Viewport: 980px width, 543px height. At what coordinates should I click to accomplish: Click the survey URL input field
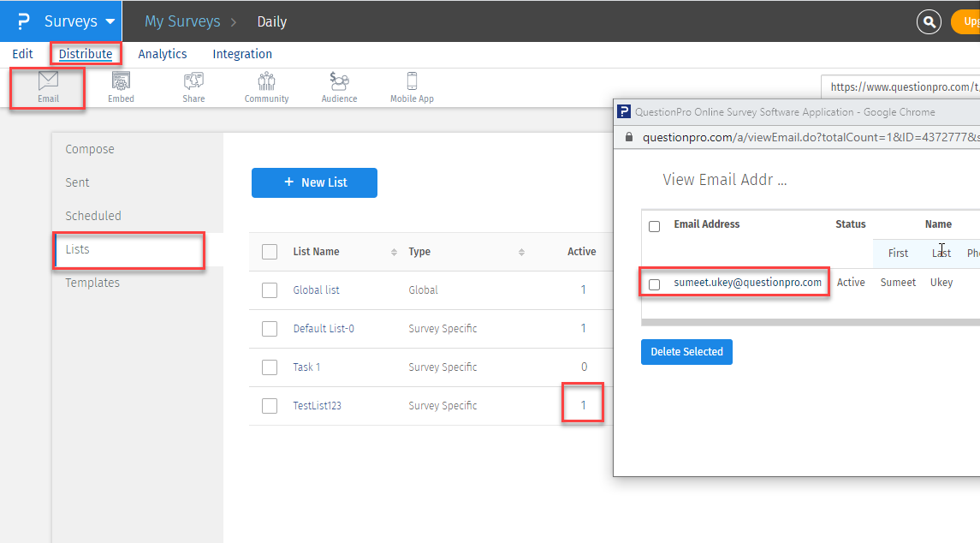click(x=900, y=87)
